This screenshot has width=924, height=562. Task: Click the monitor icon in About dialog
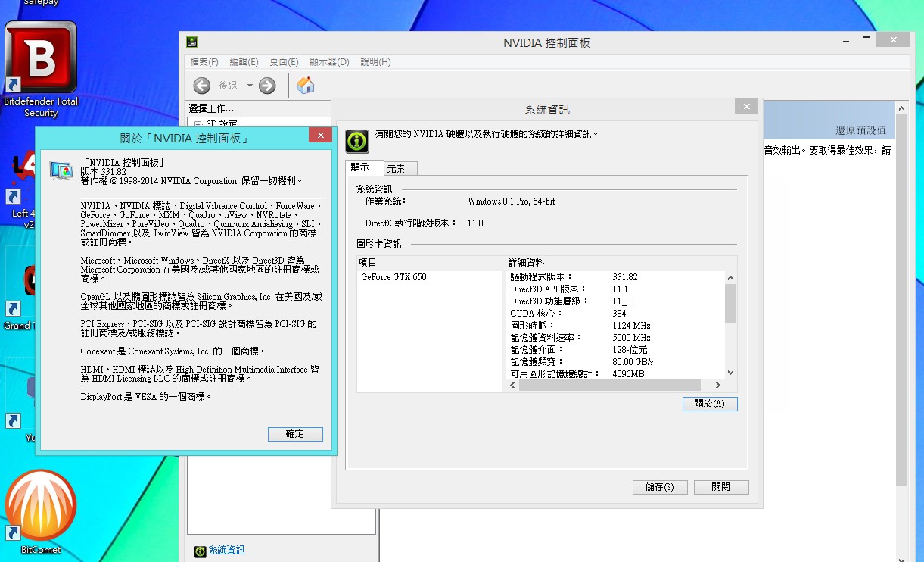pos(61,170)
